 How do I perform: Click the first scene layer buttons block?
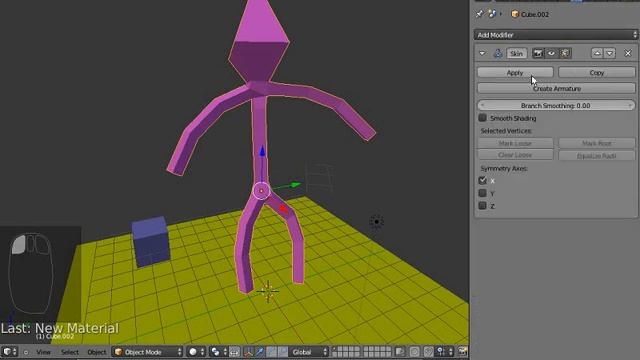coord(346,352)
